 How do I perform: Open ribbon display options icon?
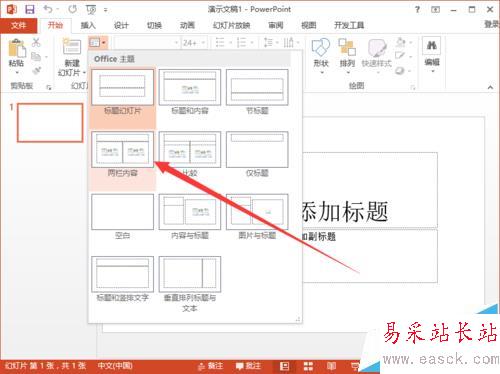[x=435, y=10]
